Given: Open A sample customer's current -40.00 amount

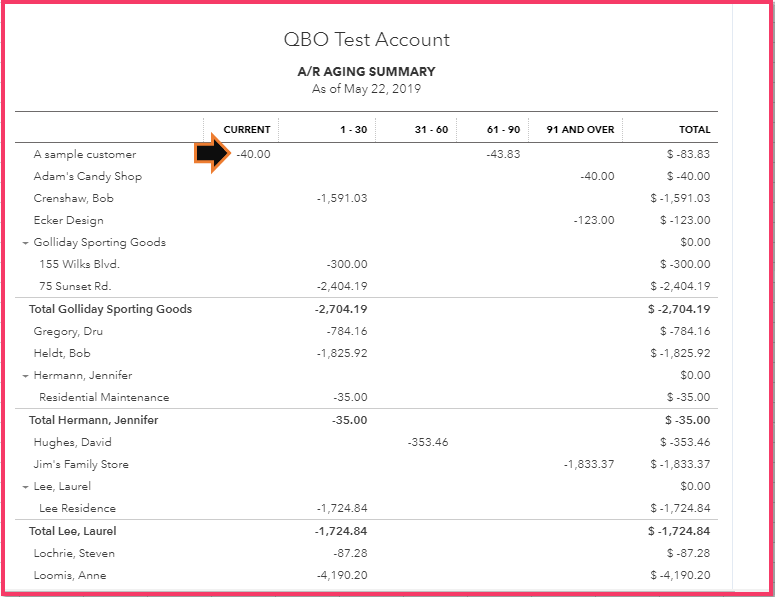Looking at the screenshot, I should (x=253, y=154).
